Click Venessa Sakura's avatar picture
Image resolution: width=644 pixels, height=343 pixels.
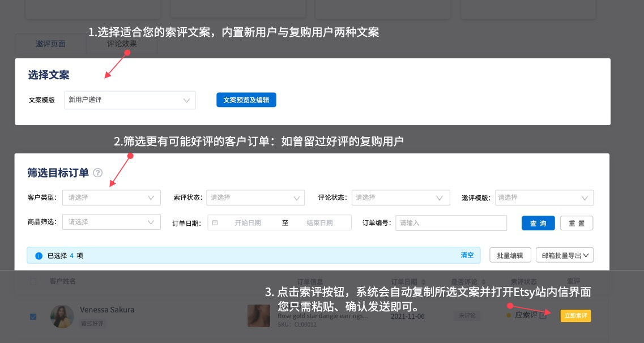point(62,316)
